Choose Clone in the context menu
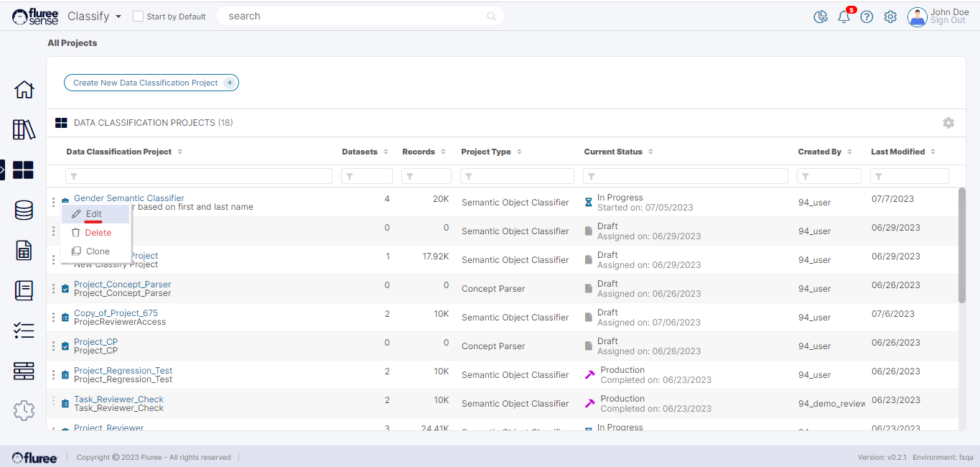The image size is (980, 467). [x=98, y=251]
